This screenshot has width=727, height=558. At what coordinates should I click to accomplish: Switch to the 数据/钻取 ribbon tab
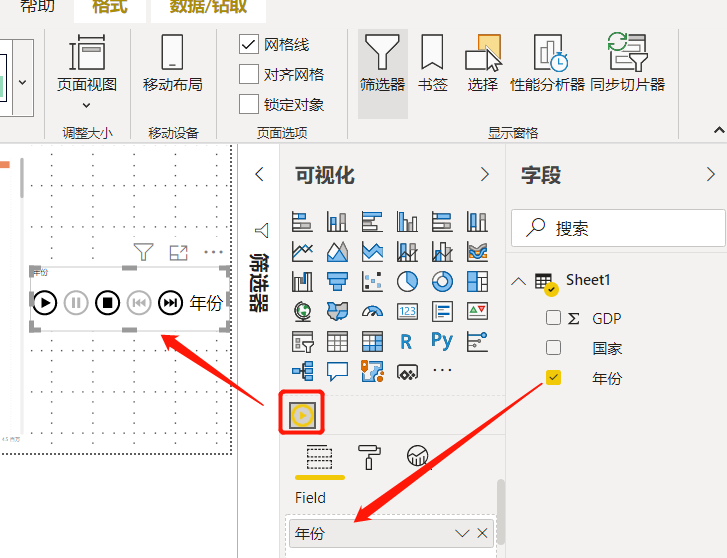point(208,7)
